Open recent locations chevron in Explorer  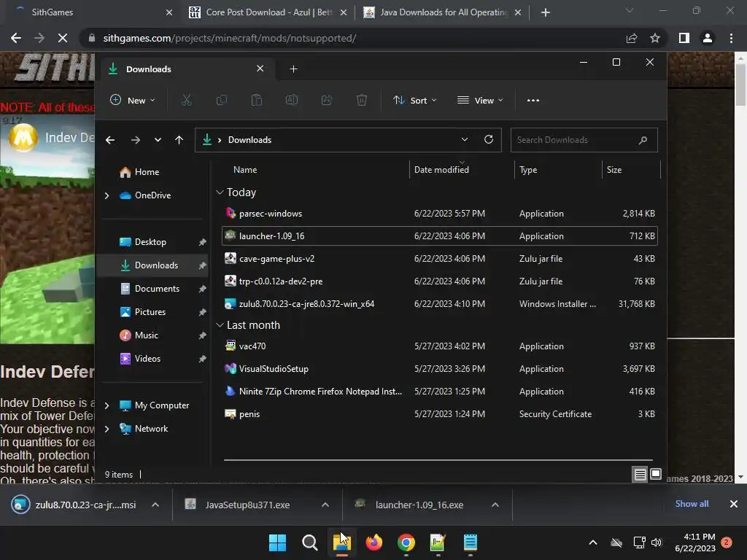(x=158, y=140)
